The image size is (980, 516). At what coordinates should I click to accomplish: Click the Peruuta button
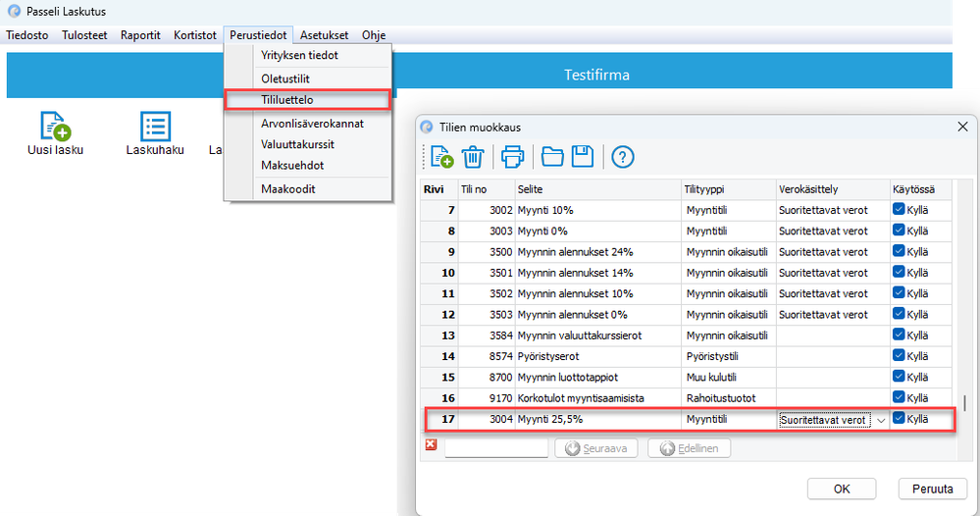[x=933, y=489]
